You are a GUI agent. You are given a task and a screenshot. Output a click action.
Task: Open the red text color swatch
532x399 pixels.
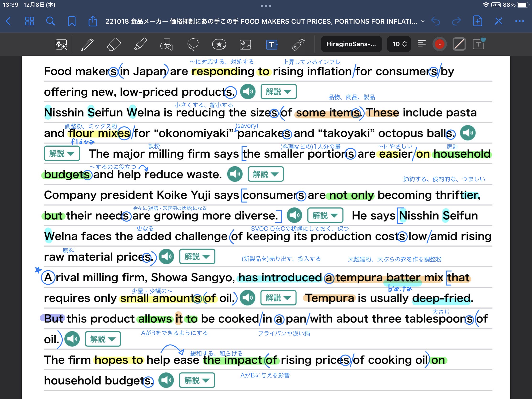coord(439,44)
